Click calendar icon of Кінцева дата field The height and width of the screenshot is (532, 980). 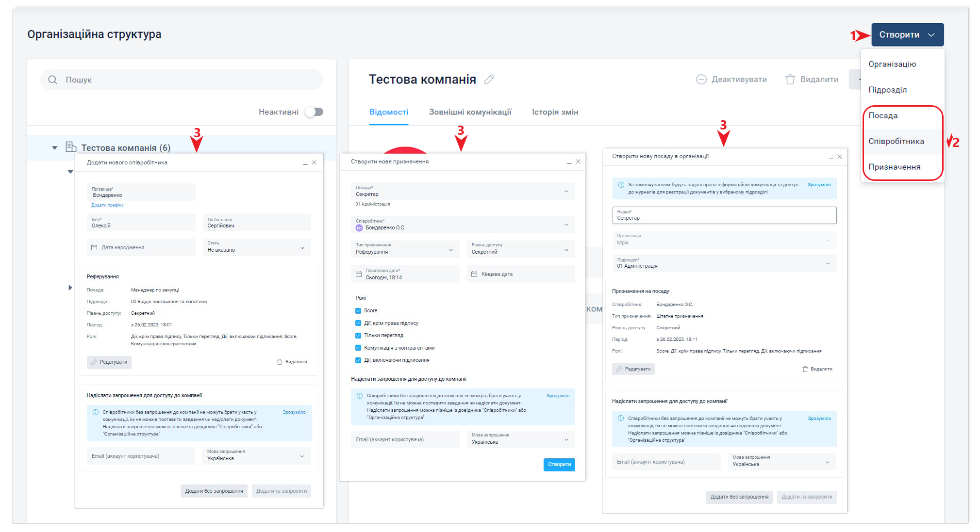[474, 274]
